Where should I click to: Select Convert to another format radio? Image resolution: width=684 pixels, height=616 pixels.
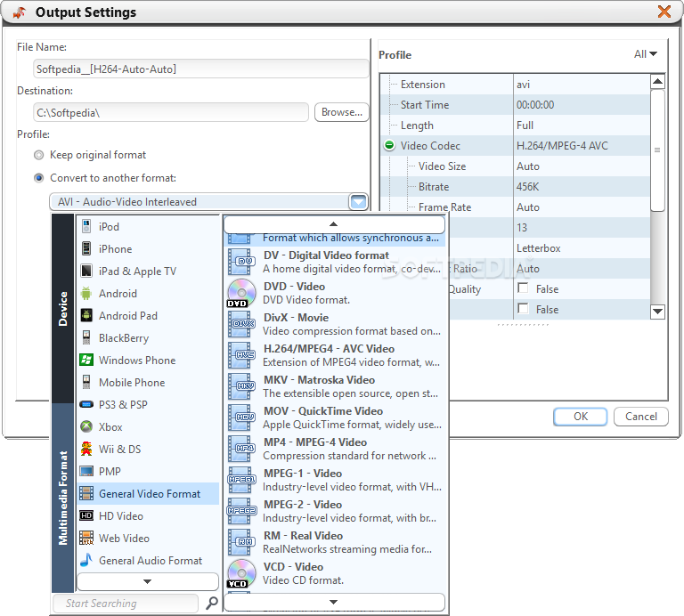[x=39, y=178]
